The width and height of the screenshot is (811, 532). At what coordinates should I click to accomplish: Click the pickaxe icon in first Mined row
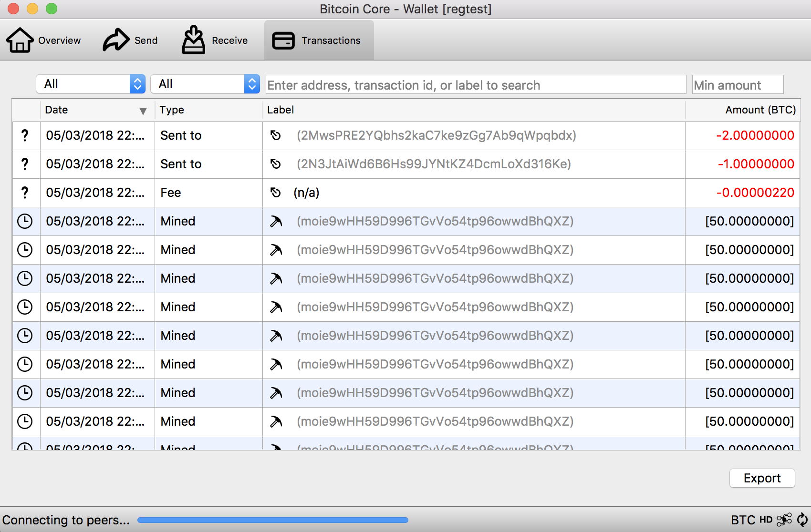click(x=276, y=221)
